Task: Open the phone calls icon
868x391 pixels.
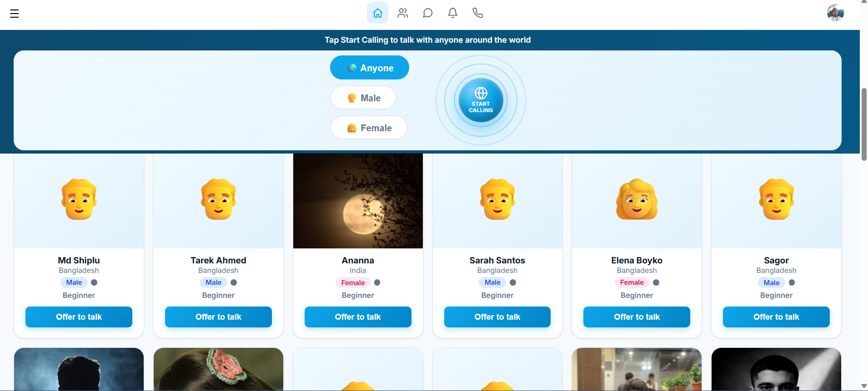Action: pyautogui.click(x=477, y=13)
